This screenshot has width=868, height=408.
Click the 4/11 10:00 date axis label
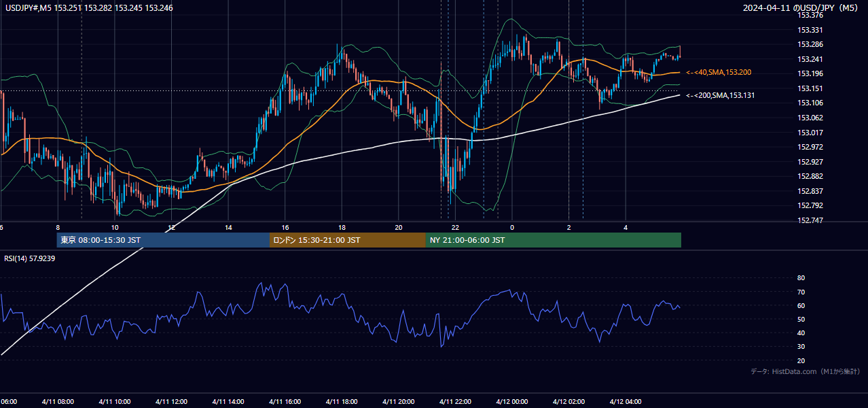(x=115, y=402)
